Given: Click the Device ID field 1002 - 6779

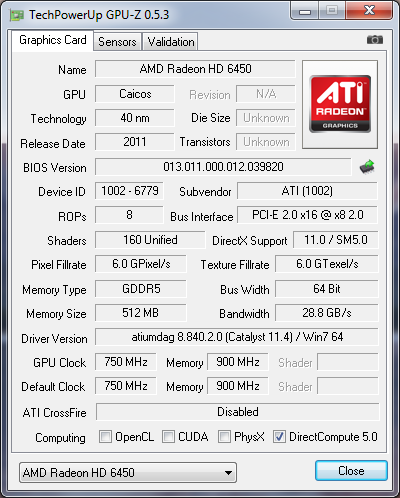Looking at the screenshot, I should click(x=130, y=191).
